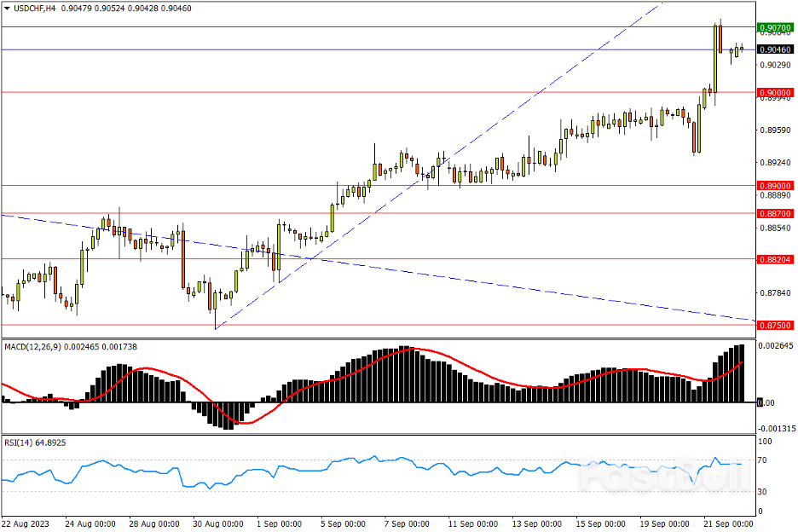
Task: Select the red 0.87500 price marker
Action: (776, 325)
